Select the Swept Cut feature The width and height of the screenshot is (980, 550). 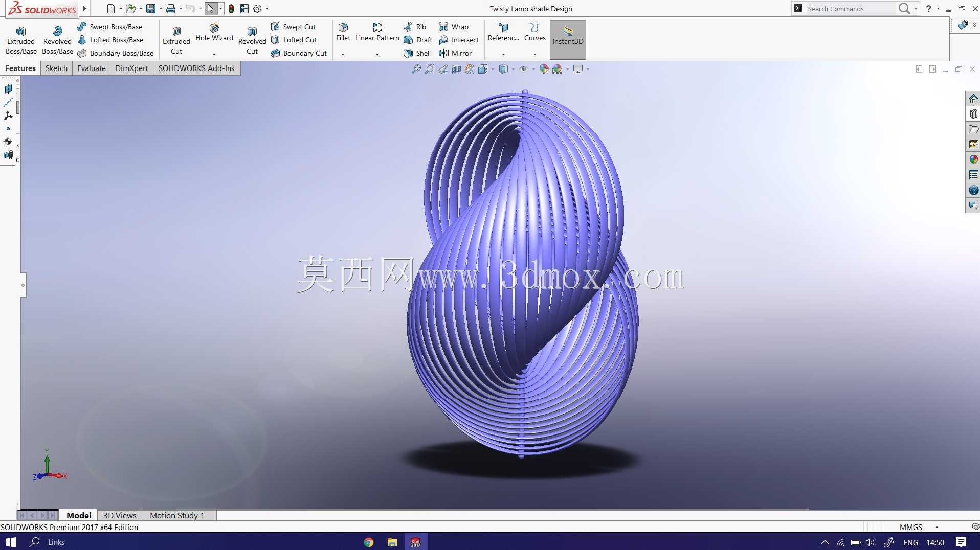coord(293,27)
